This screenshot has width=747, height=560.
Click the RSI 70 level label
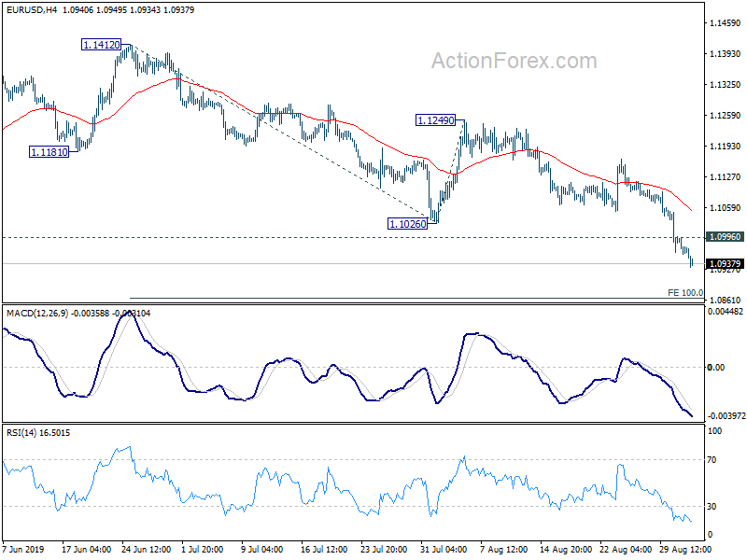(712, 460)
